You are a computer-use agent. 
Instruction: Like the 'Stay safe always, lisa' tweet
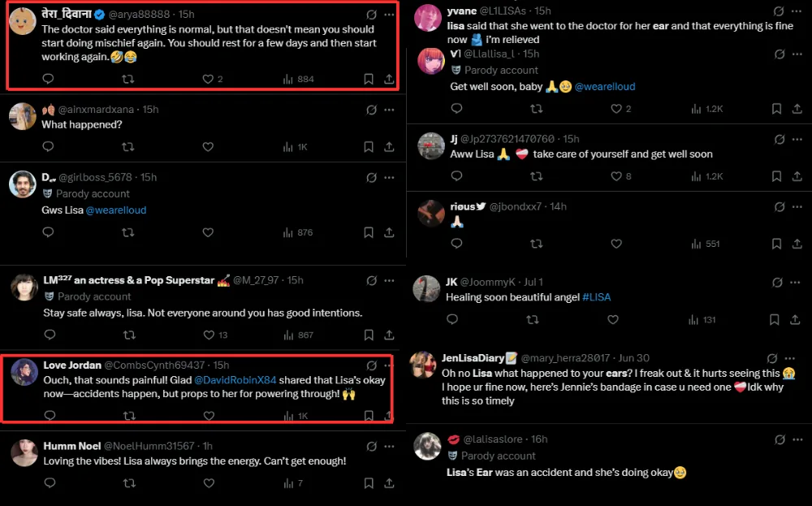pyautogui.click(x=208, y=335)
